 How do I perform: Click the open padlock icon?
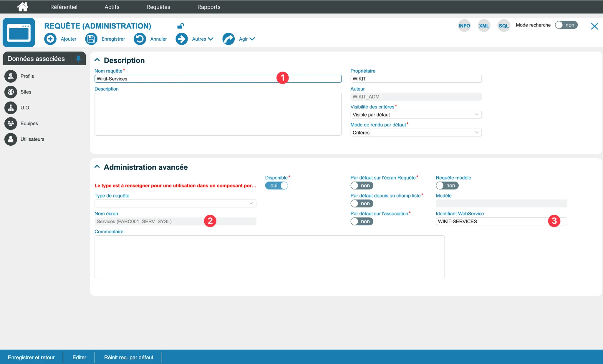tap(180, 26)
